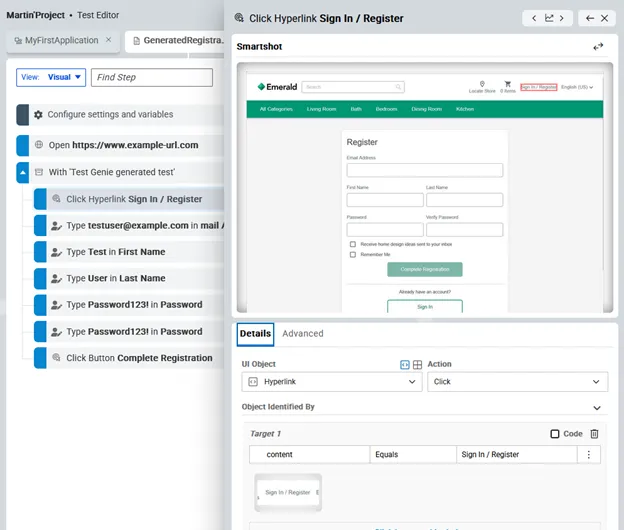Open the View Visual dropdown

[51, 77]
